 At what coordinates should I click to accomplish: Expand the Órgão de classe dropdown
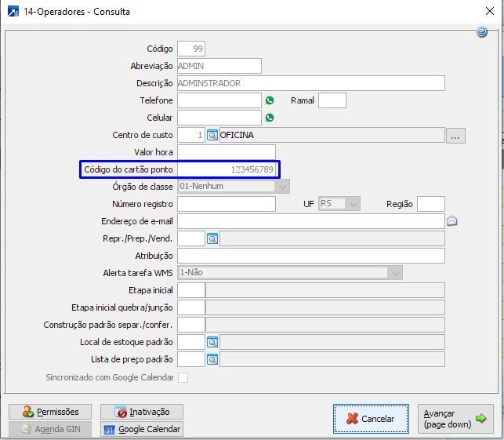point(282,187)
